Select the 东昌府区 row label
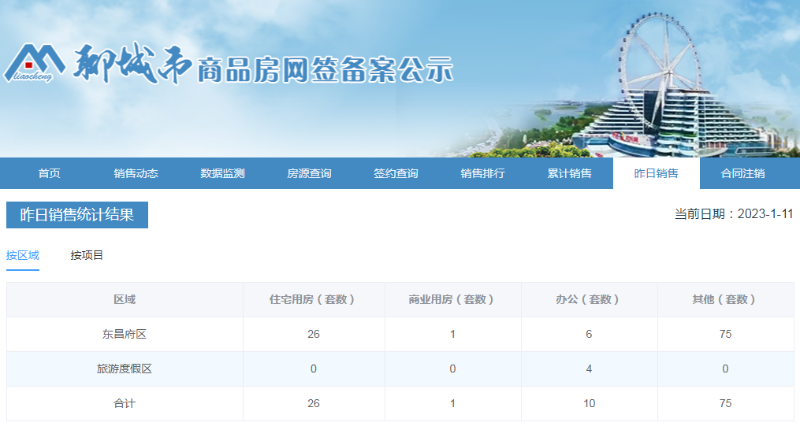Image resolution: width=800 pixels, height=426 pixels. point(124,334)
